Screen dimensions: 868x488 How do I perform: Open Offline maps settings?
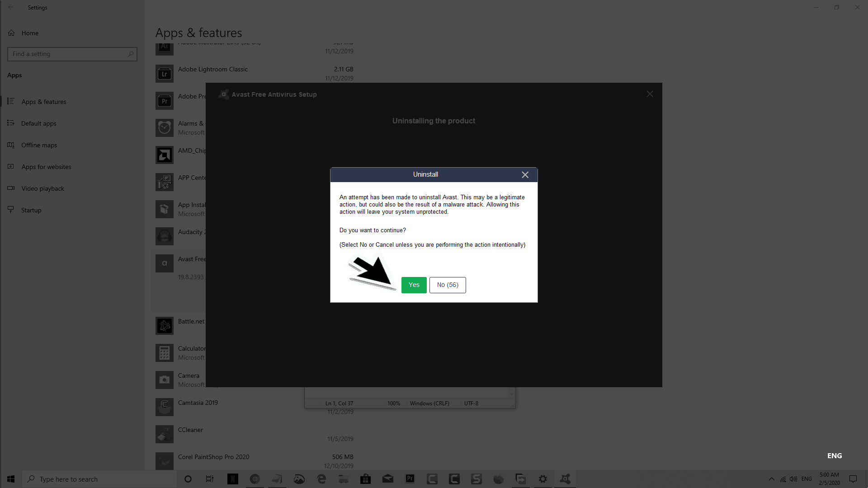pyautogui.click(x=39, y=145)
